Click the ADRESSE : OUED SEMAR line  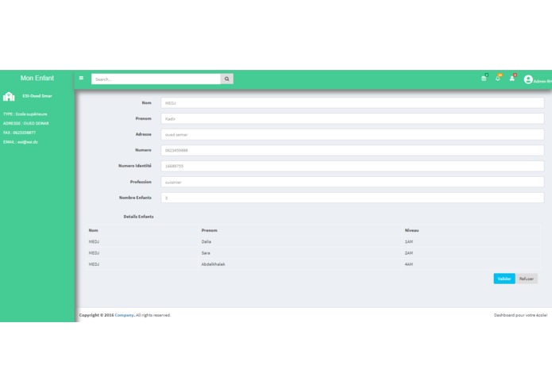(26, 124)
